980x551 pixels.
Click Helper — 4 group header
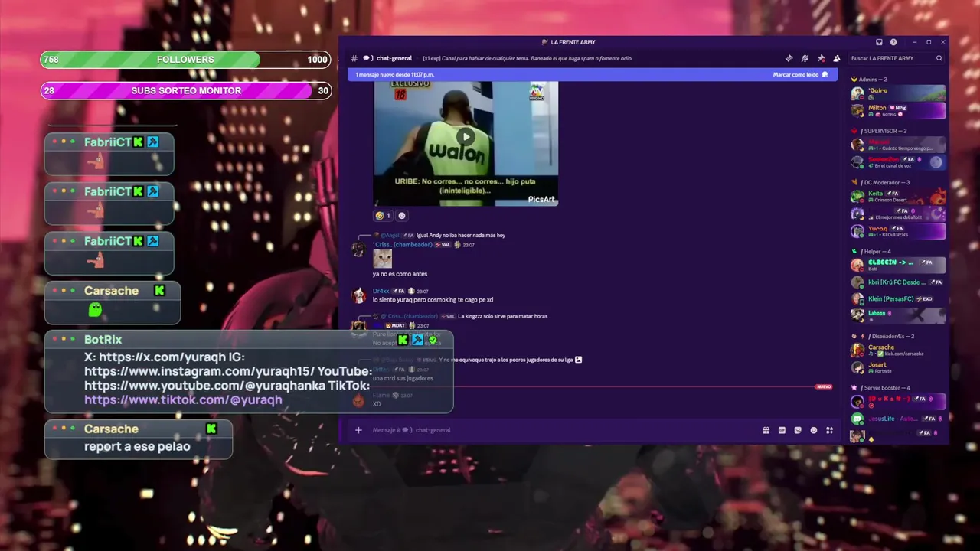click(x=871, y=252)
